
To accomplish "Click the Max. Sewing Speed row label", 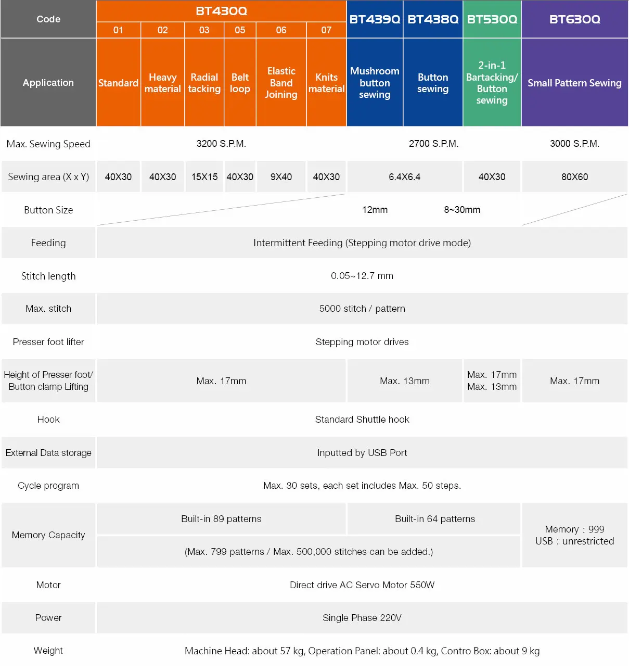I will click(x=48, y=144).
